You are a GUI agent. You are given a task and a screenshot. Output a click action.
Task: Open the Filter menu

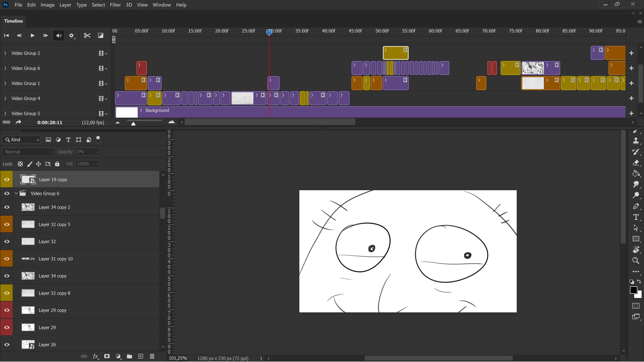(115, 5)
